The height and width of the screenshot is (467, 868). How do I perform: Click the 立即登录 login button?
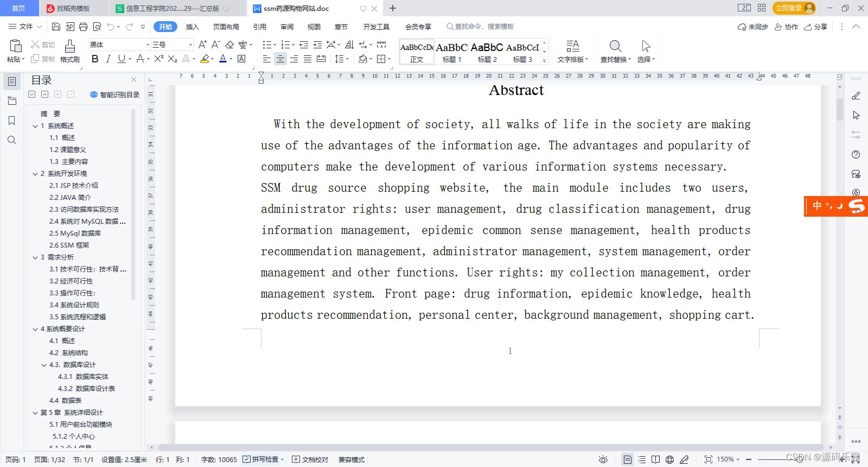(795, 8)
